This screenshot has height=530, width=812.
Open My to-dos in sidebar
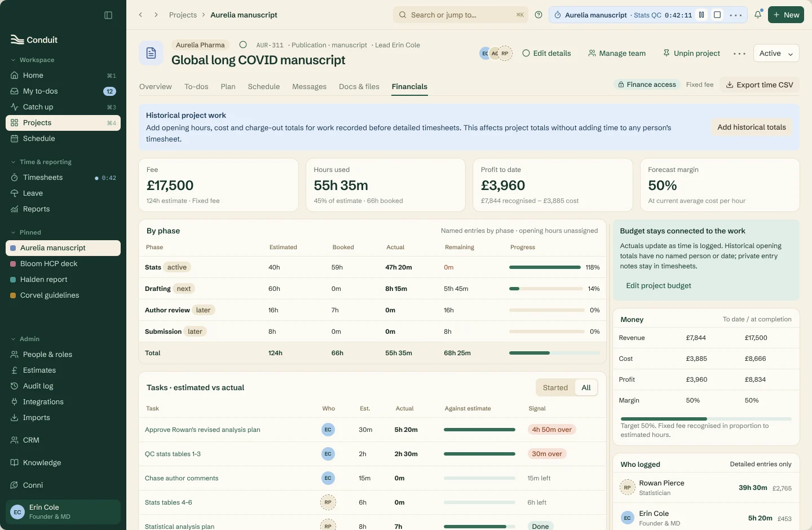63,91
